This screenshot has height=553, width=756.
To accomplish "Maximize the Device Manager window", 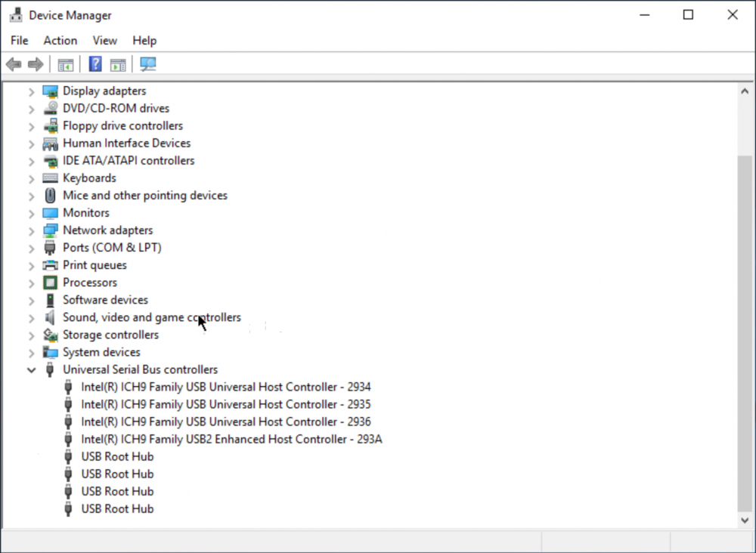I will coord(689,15).
